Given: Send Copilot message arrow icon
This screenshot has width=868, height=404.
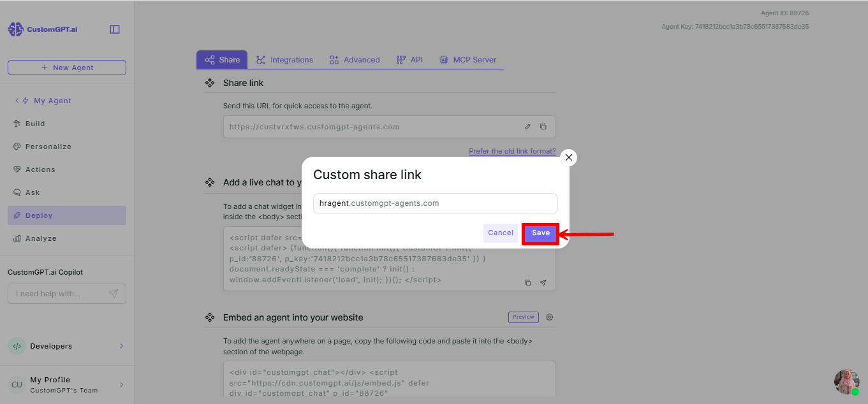Looking at the screenshot, I should click(113, 294).
